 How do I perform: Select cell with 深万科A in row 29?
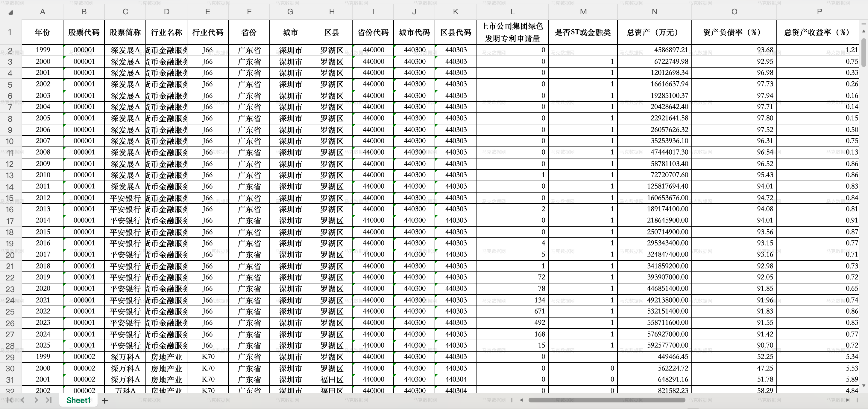tap(125, 357)
